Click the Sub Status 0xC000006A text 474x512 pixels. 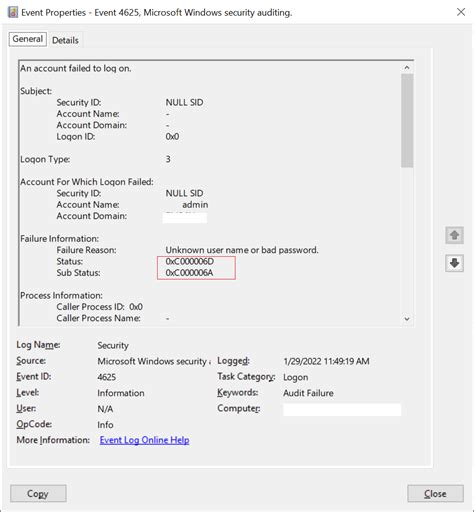pyautogui.click(x=189, y=273)
